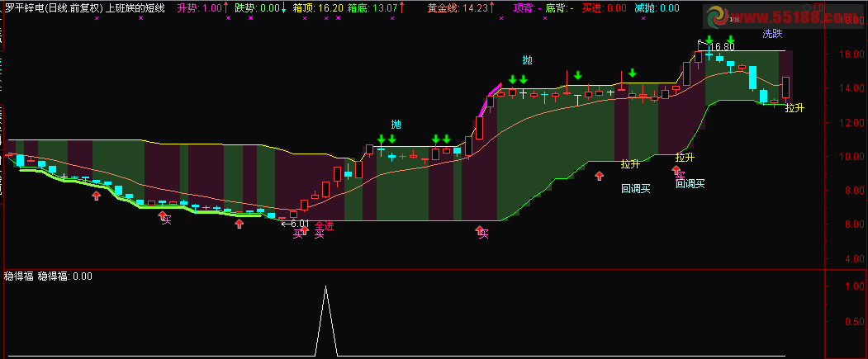
Task: Click the 洗跌 annotation on the chart
Action: click(x=772, y=33)
